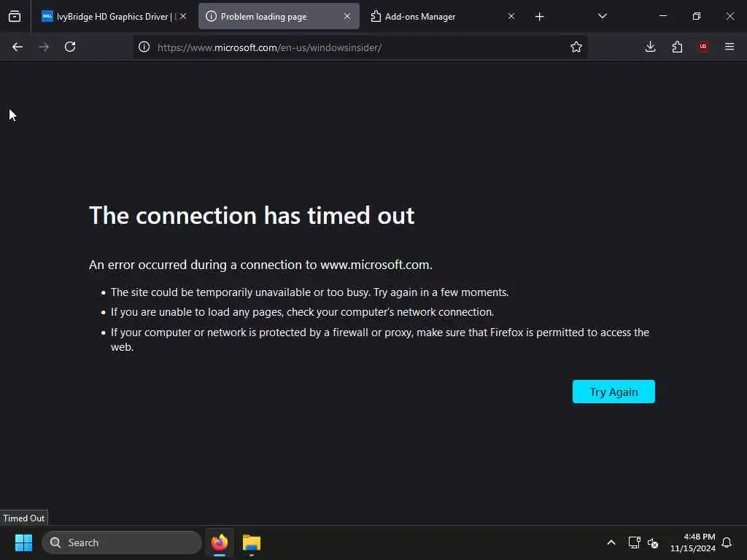This screenshot has width=747, height=560.
Task: Open the uBlock Origin extension icon
Action: point(703,47)
